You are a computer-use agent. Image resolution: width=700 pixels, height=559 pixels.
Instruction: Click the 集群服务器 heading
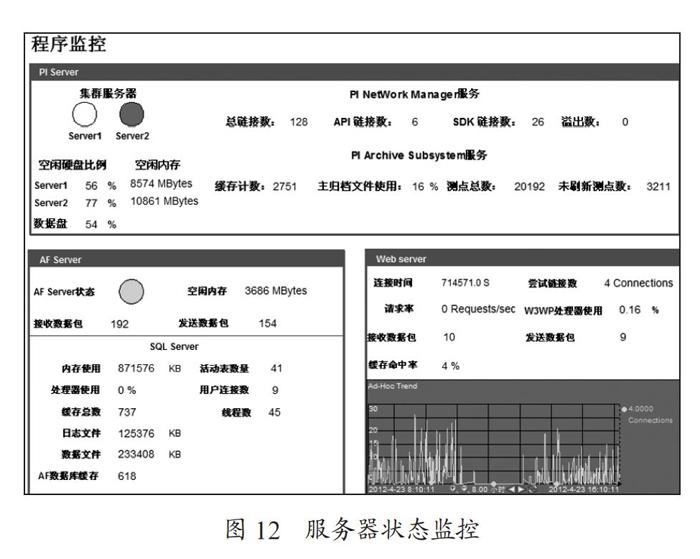tap(108, 93)
